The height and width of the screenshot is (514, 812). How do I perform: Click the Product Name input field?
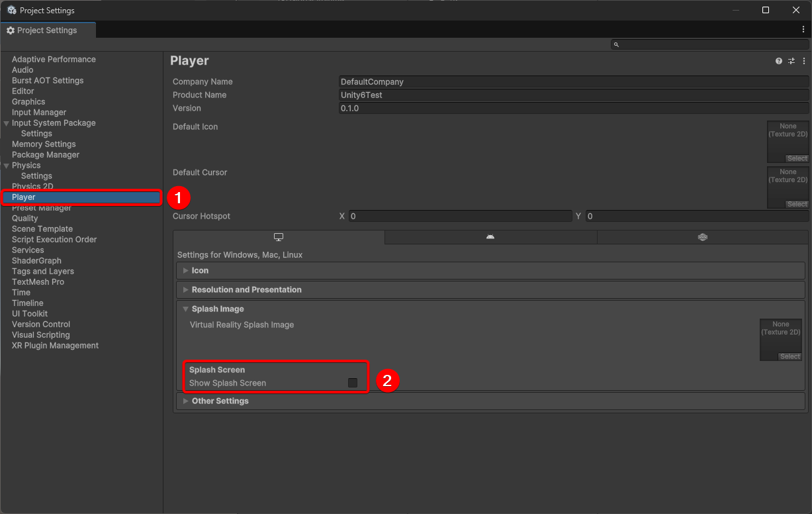coord(572,95)
